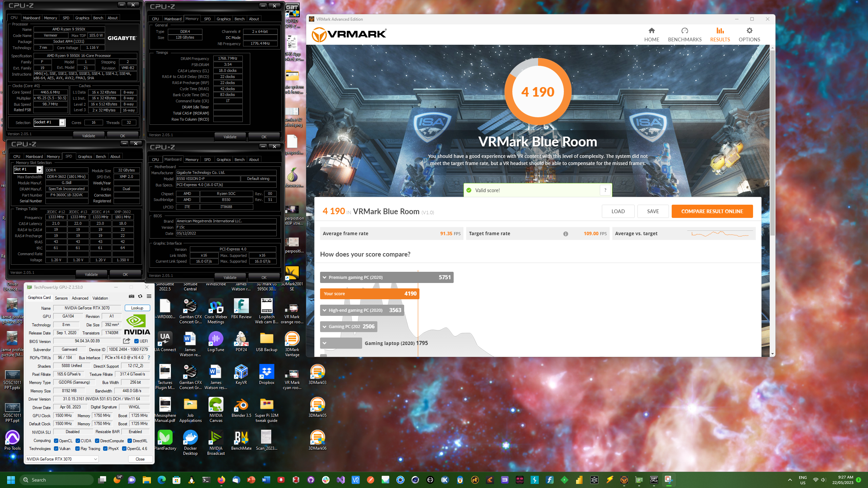Toggle OpenCL checkbox in GPU-Z
868x488 pixels.
coord(56,441)
